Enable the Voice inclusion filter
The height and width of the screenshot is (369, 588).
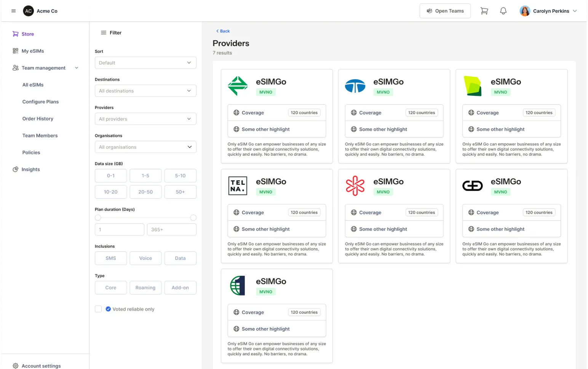[x=145, y=258]
